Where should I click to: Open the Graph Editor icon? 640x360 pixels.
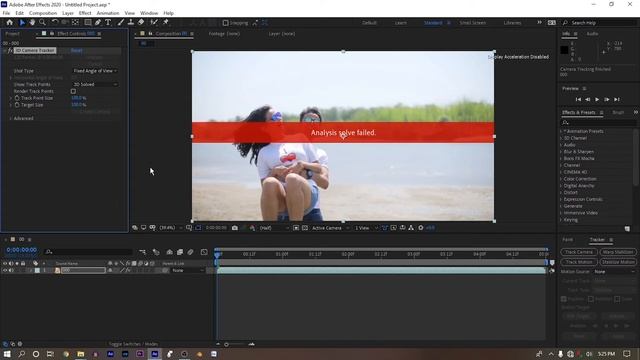tap(204, 252)
